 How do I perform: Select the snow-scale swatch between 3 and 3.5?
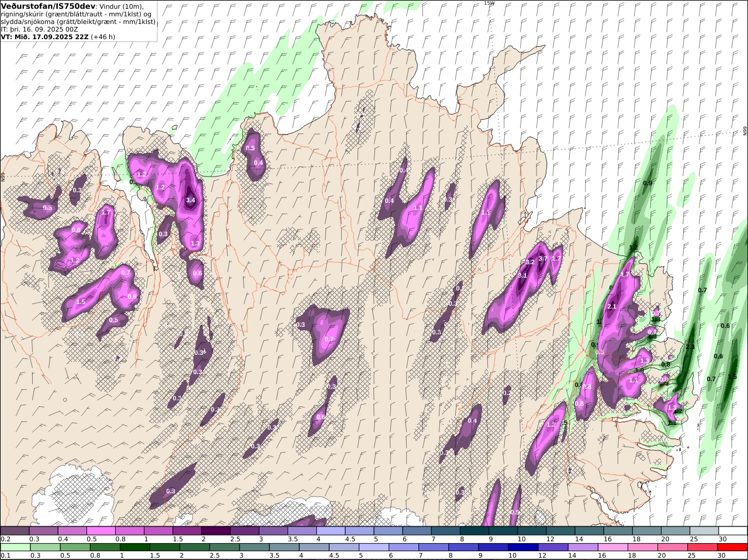pyautogui.click(x=273, y=531)
